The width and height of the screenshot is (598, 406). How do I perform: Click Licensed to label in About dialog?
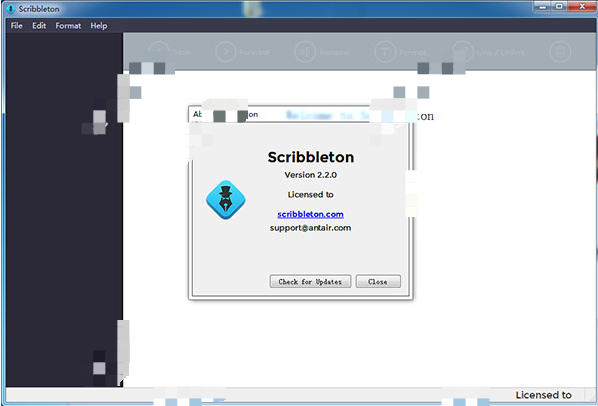(x=310, y=195)
